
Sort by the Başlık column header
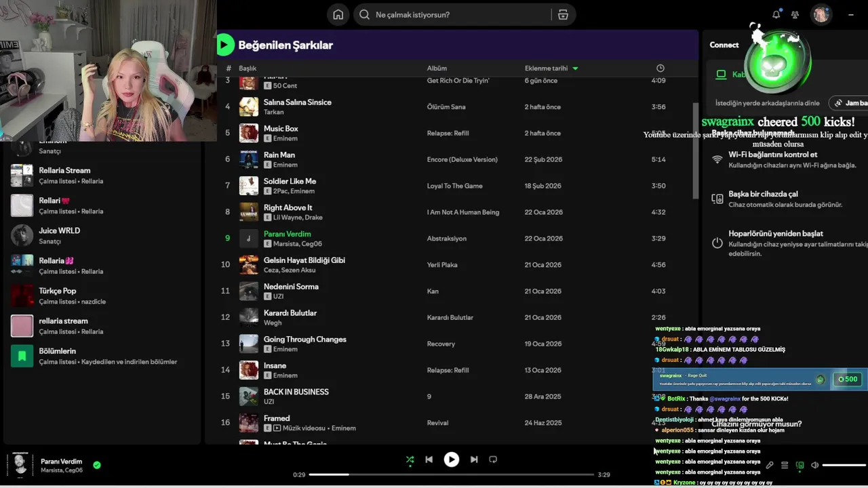point(248,68)
